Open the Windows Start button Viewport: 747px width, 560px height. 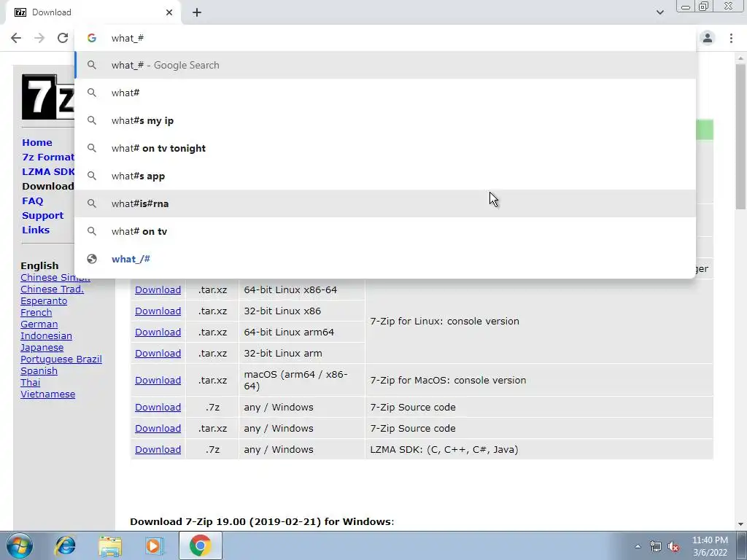click(19, 545)
